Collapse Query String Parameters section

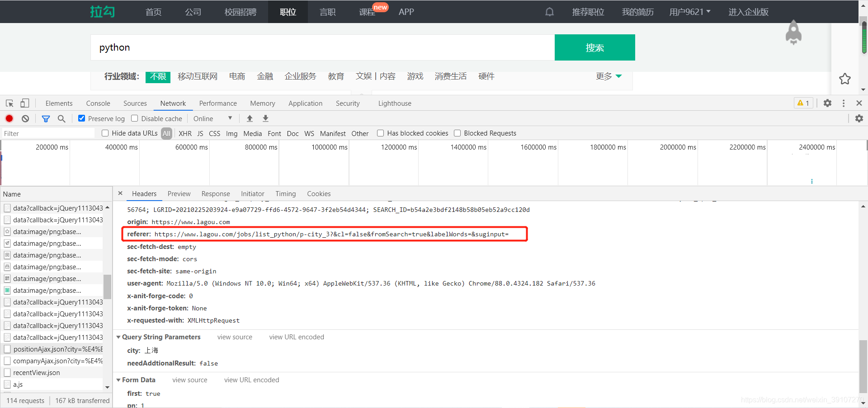point(118,337)
